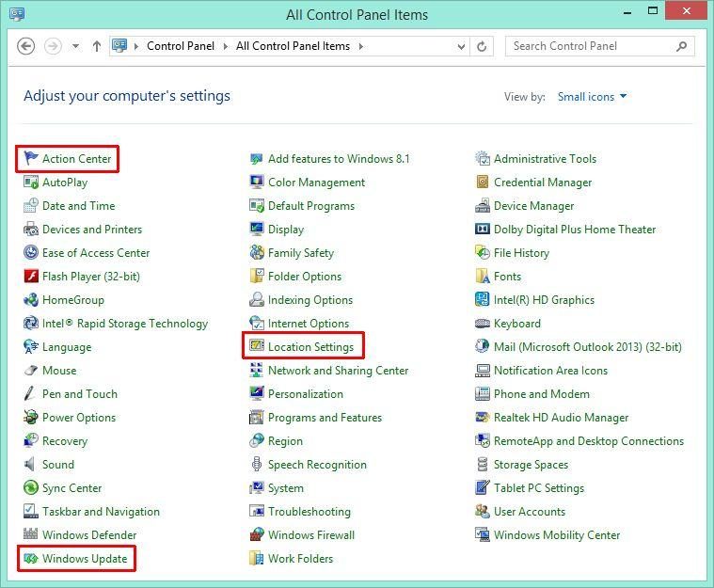Image resolution: width=714 pixels, height=588 pixels.
Task: Open the Default Programs link
Action: click(311, 206)
